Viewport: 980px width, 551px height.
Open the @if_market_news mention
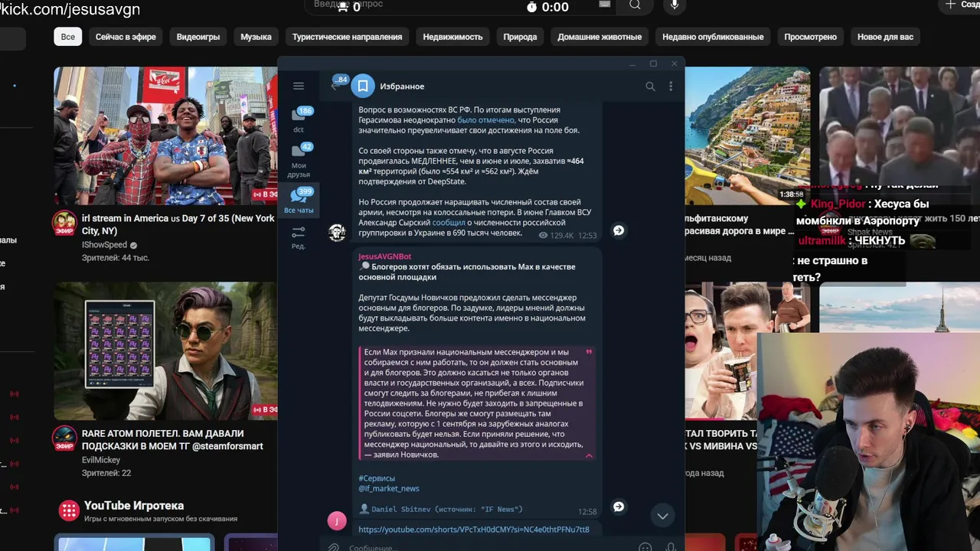point(389,488)
